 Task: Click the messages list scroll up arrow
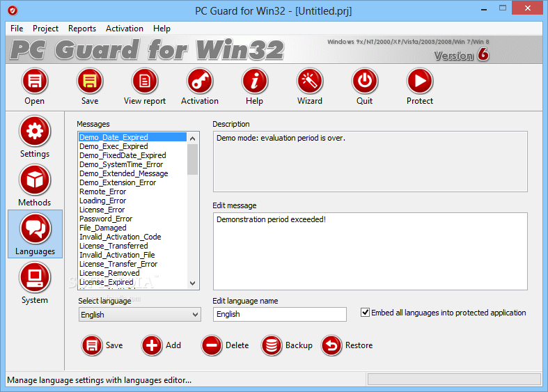[193, 139]
